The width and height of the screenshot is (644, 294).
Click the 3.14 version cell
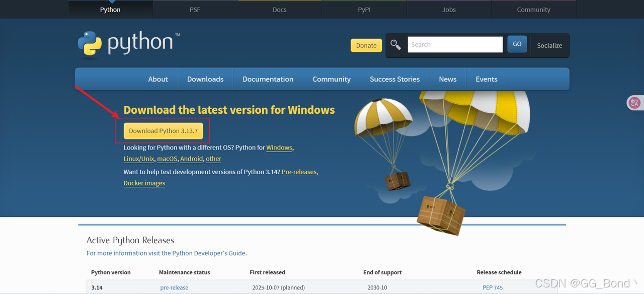point(96,288)
